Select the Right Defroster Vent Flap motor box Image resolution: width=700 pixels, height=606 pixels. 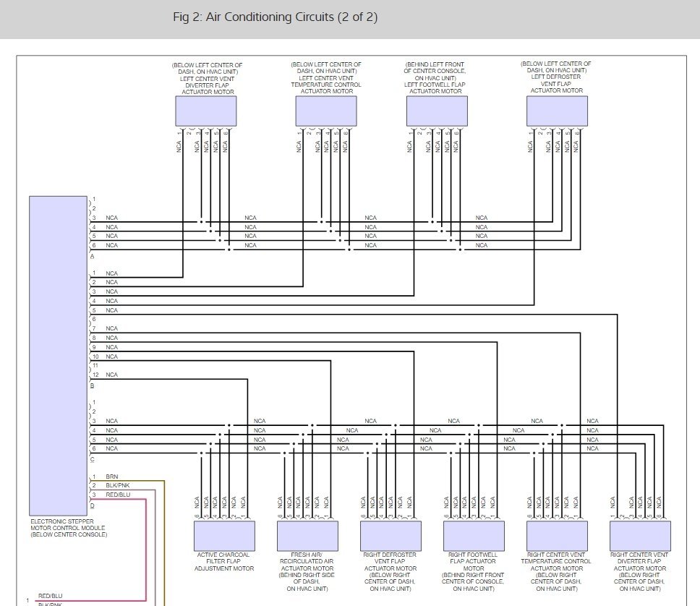390,536
